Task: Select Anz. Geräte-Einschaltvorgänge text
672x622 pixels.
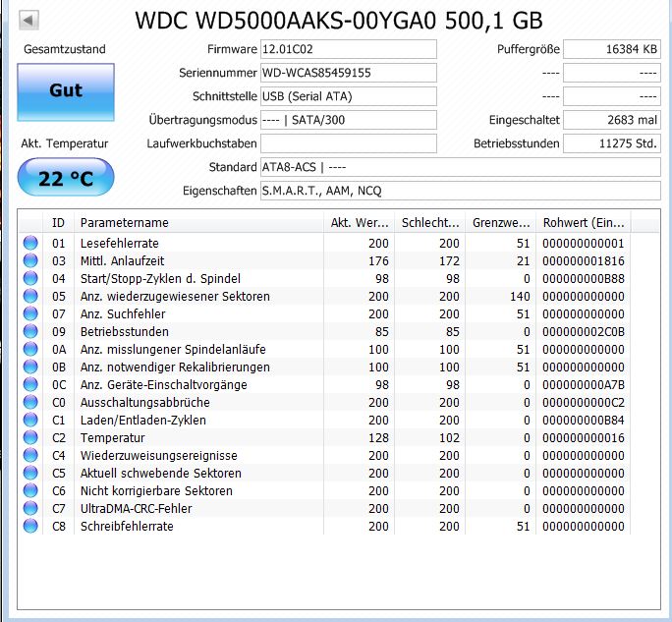Action: [164, 384]
